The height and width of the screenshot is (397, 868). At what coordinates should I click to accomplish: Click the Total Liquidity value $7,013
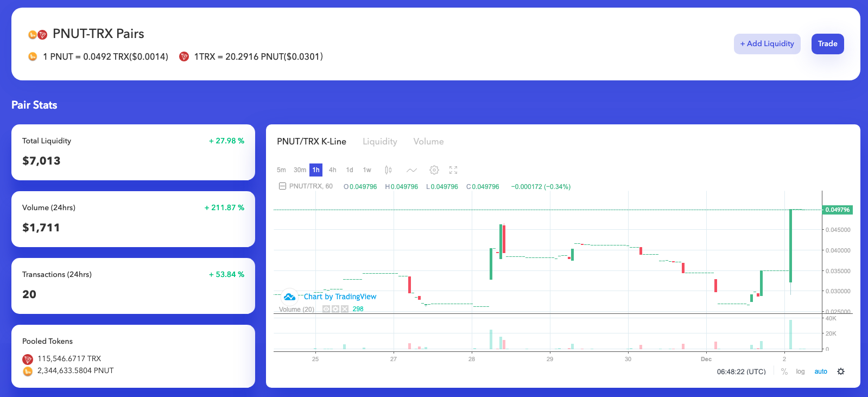[x=41, y=161]
